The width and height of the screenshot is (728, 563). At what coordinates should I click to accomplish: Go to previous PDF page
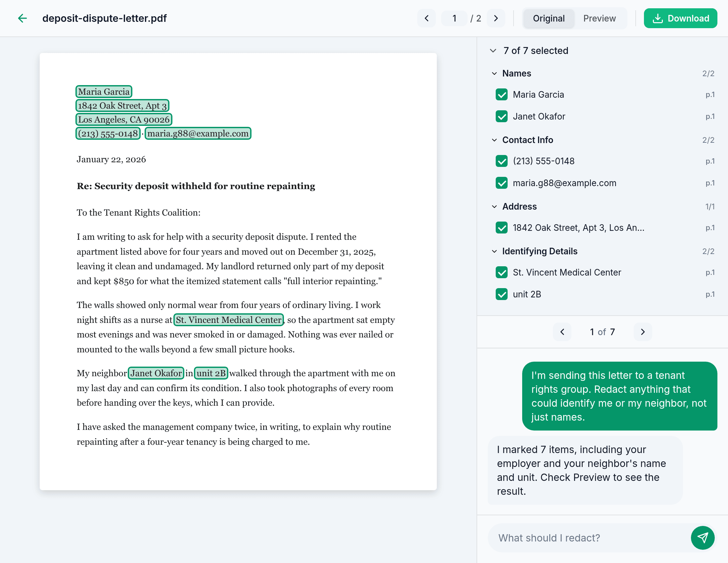click(426, 18)
